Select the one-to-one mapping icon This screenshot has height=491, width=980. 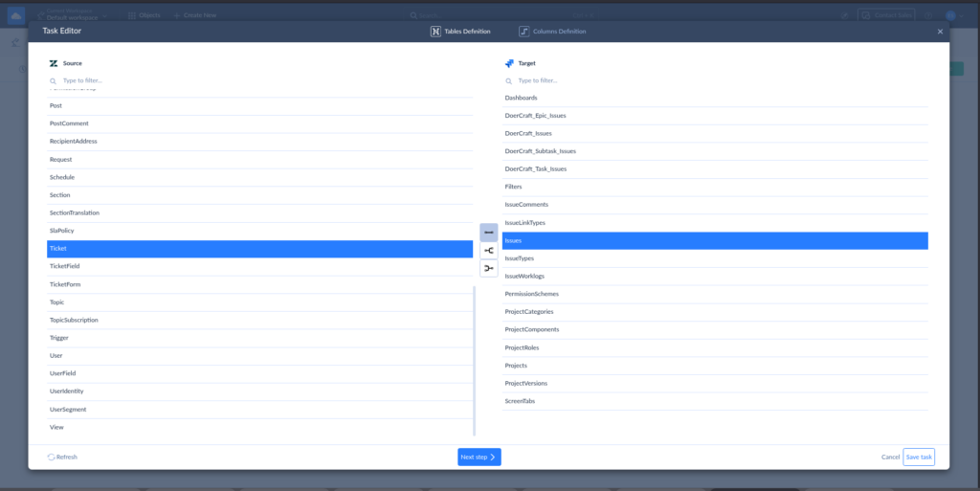489,233
